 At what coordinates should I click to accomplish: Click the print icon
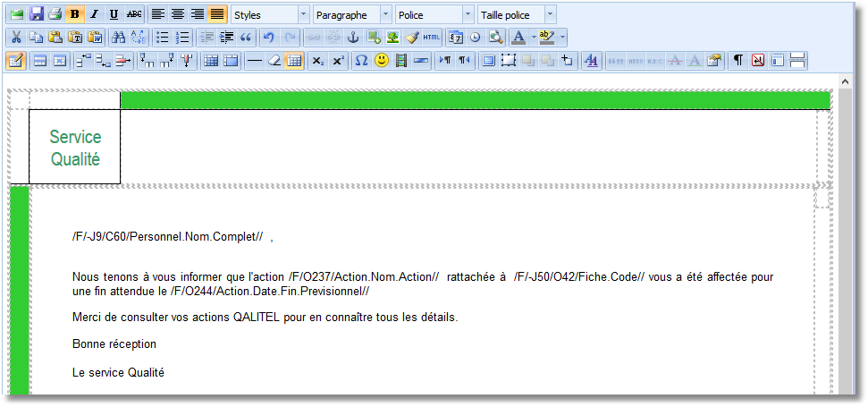point(55,14)
